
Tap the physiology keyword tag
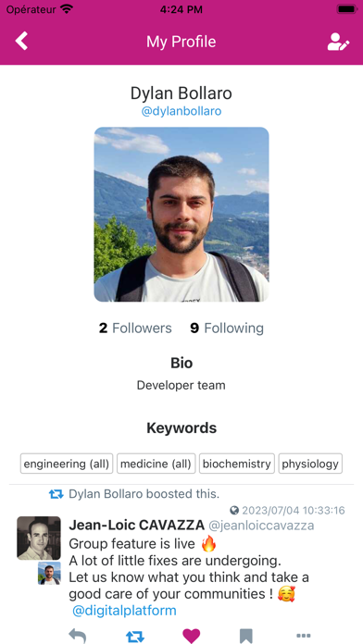(310, 464)
